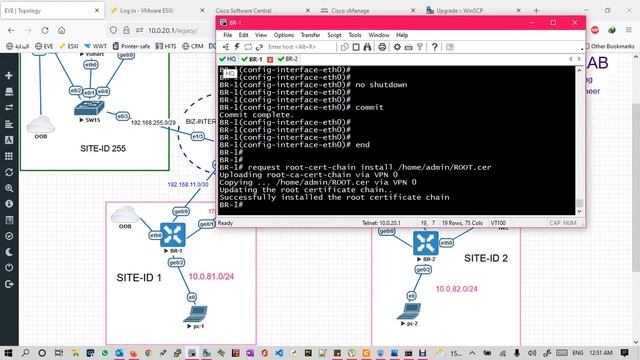The height and width of the screenshot is (360, 640).
Task: Open the Other Bookmarks folder
Action: [x=610, y=47]
